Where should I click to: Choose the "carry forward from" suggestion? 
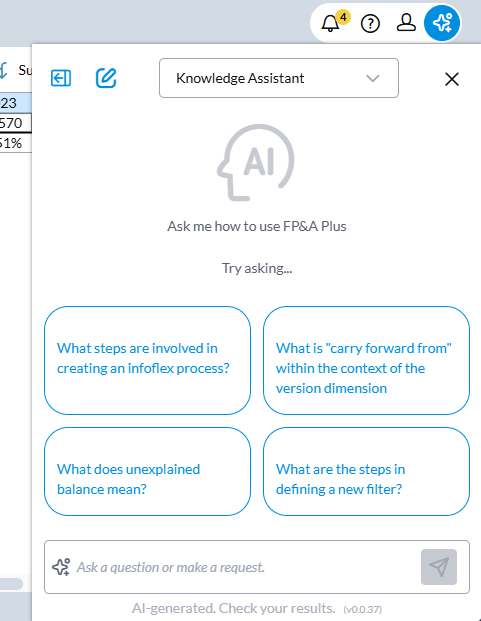366,360
